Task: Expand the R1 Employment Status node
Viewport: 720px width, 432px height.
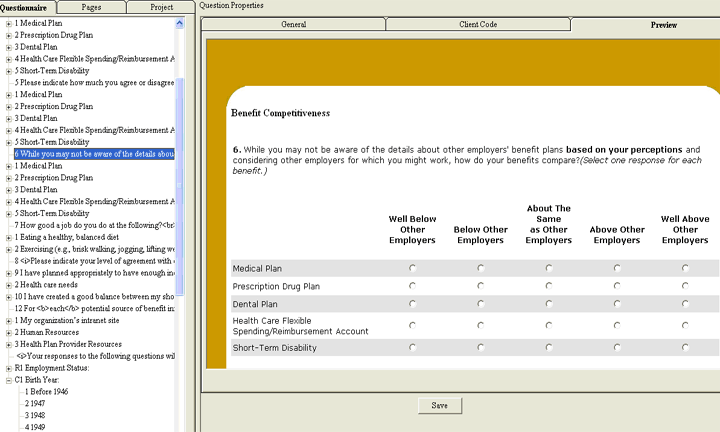Action: click(x=8, y=368)
